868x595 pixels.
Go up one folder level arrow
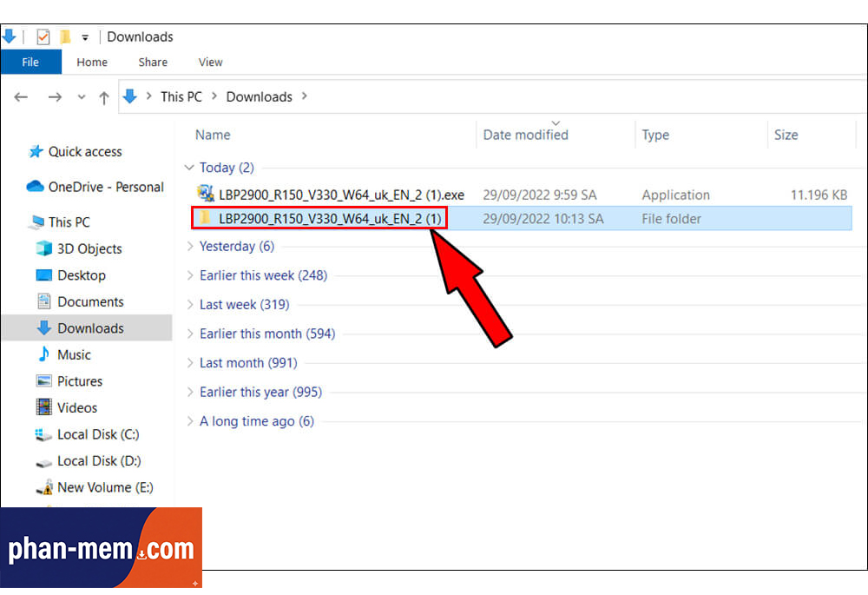103,97
